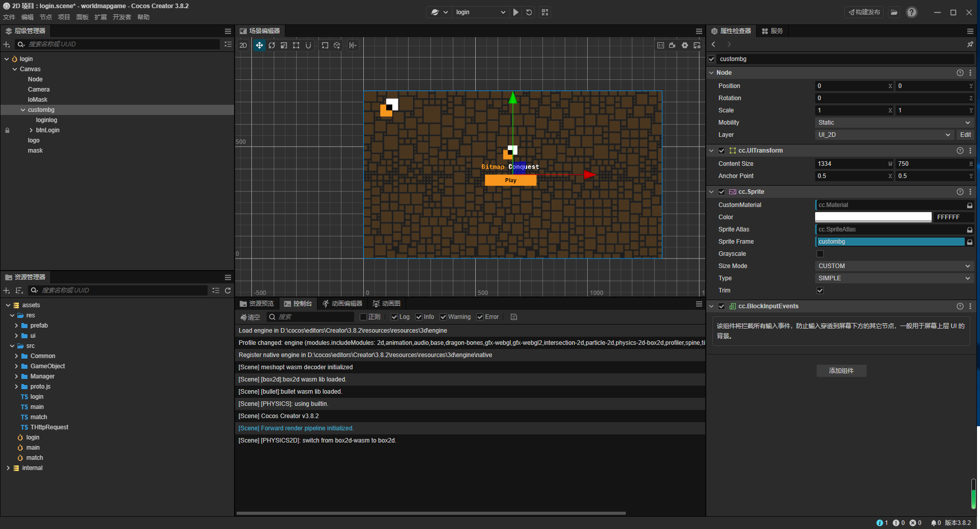The image size is (980, 529).
Task: Click the refresh preview icon
Action: coord(529,12)
